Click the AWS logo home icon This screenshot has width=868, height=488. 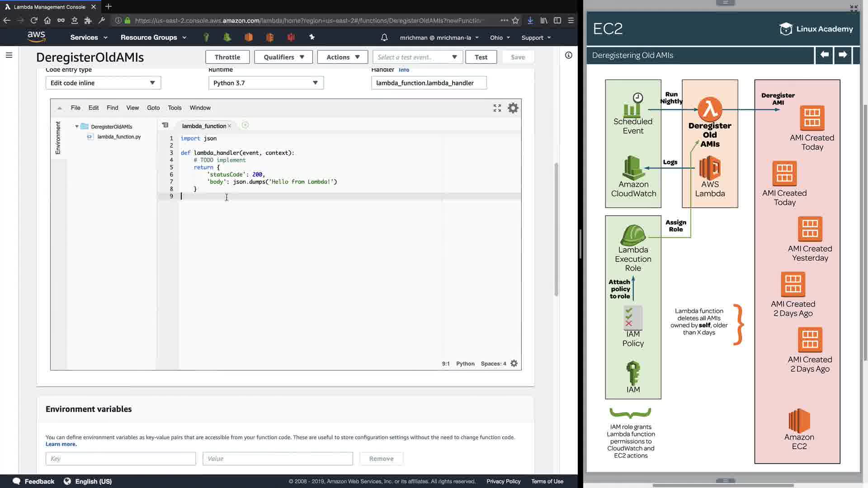(x=36, y=37)
